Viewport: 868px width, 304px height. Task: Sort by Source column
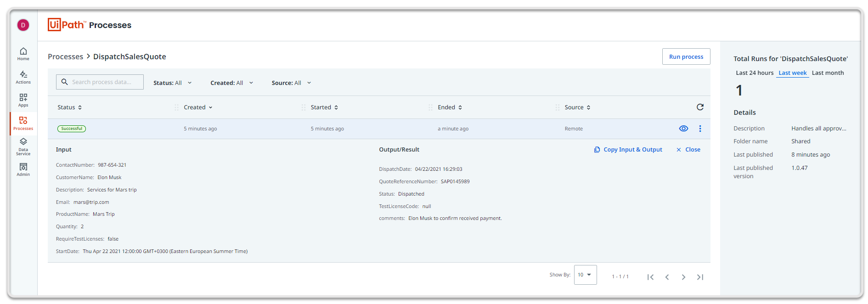click(577, 107)
